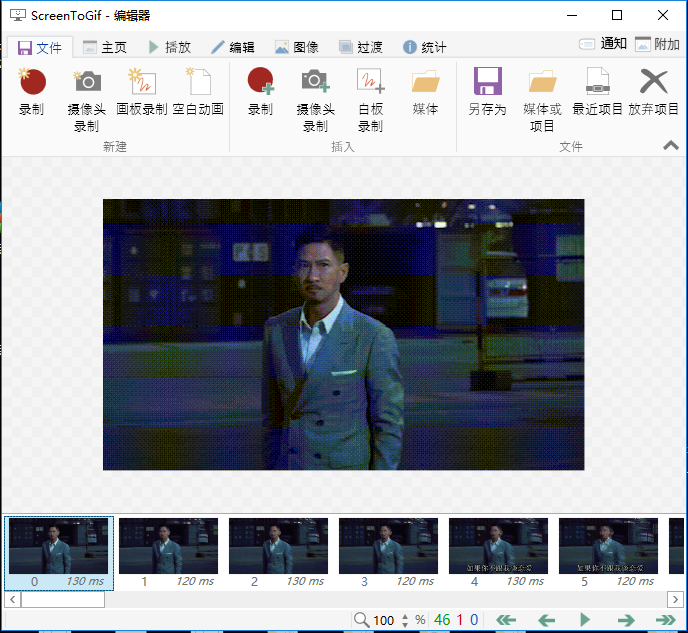The width and height of the screenshot is (688, 633).
Task: Select frame 3 thumbnail
Action: pos(388,553)
